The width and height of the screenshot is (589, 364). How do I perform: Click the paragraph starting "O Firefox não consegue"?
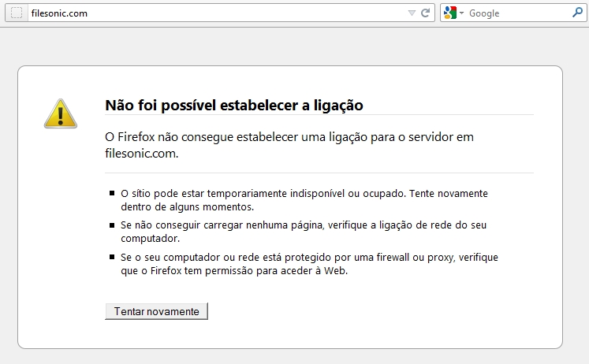click(289, 137)
